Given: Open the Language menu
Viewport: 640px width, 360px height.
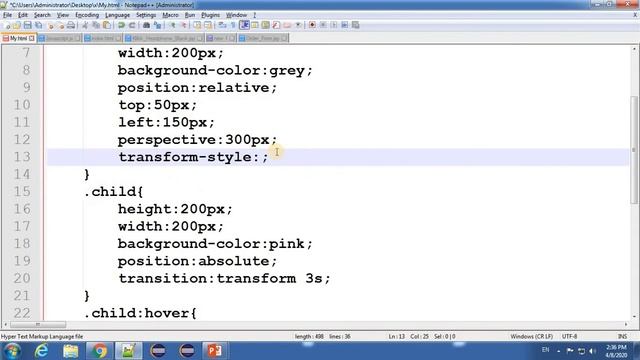Looking at the screenshot, I should click(117, 15).
